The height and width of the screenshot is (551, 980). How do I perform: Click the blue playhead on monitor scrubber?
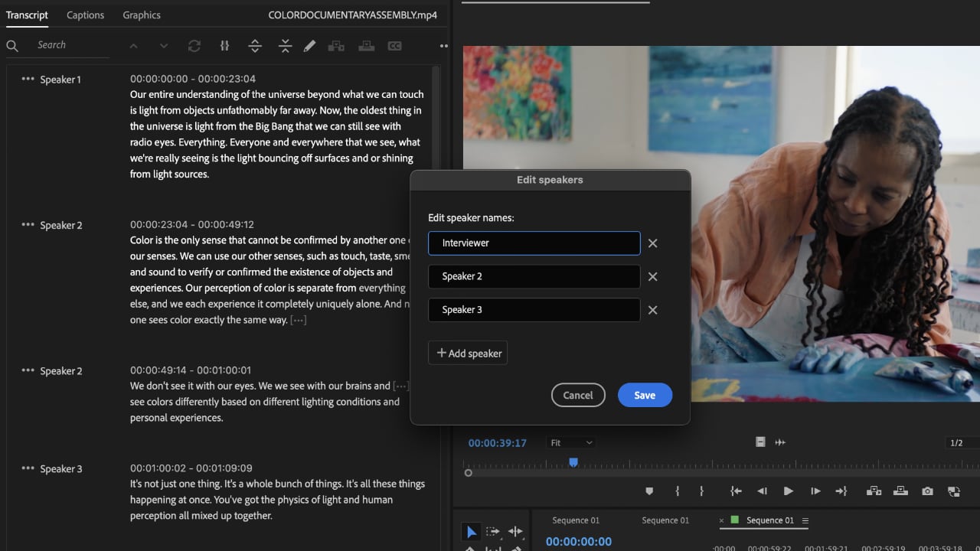point(573,462)
